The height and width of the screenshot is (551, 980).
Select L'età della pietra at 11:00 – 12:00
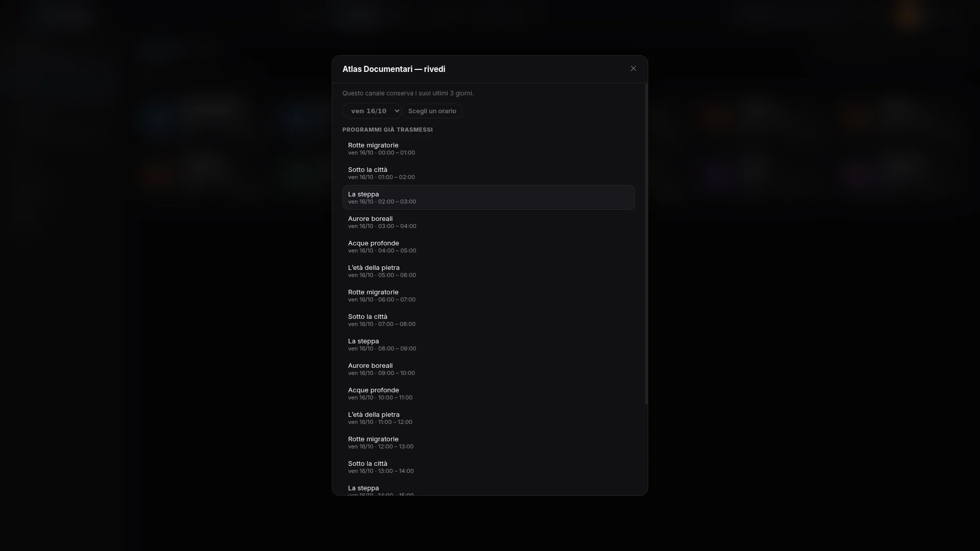[x=488, y=418]
